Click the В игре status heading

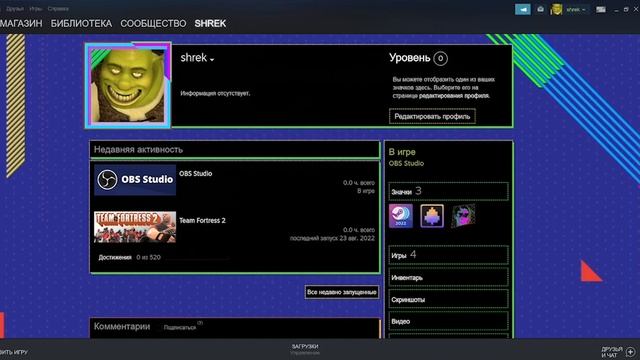[x=402, y=152]
